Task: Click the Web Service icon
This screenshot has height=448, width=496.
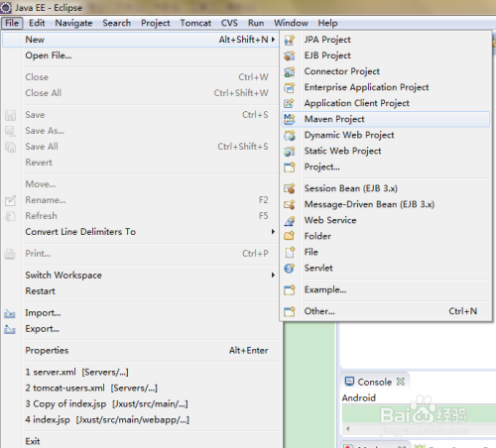Action: click(290, 220)
